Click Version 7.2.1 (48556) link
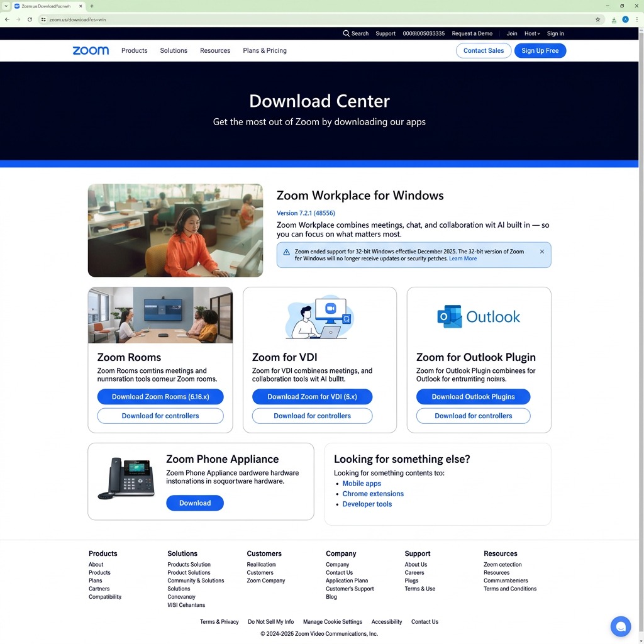The width and height of the screenshot is (644, 644). [306, 213]
